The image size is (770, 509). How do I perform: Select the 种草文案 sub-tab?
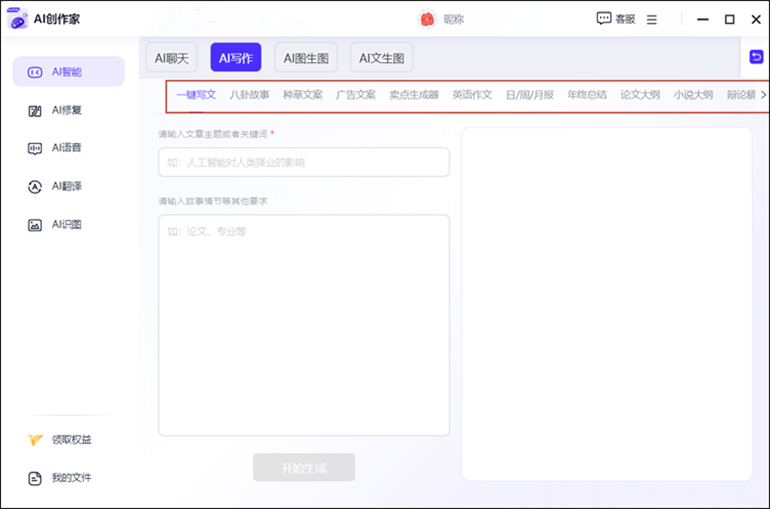(302, 95)
